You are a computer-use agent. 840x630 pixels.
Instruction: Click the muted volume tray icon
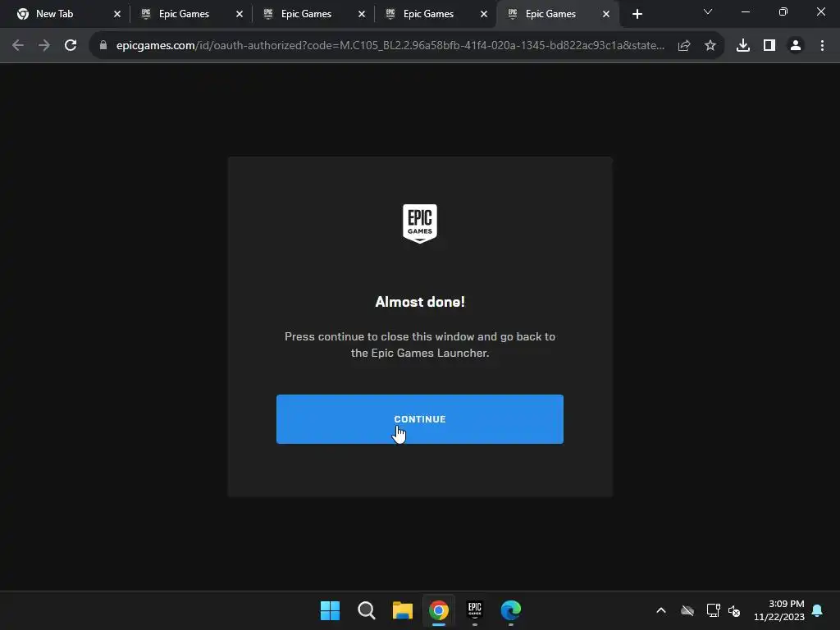point(734,610)
